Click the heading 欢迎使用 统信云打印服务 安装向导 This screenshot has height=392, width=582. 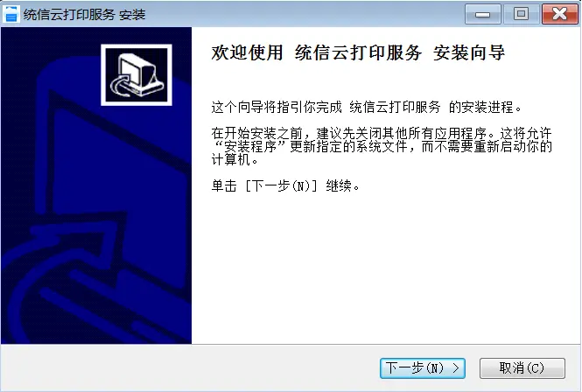(358, 52)
